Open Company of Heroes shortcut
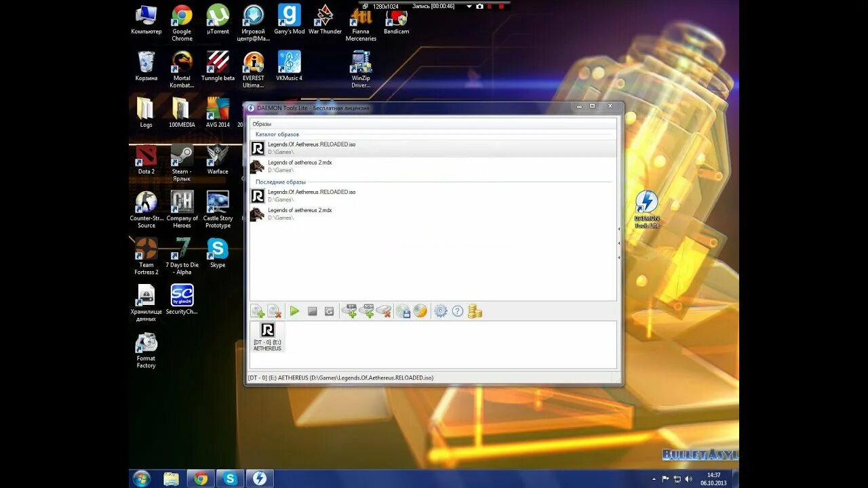The image size is (868, 488). pos(182,209)
